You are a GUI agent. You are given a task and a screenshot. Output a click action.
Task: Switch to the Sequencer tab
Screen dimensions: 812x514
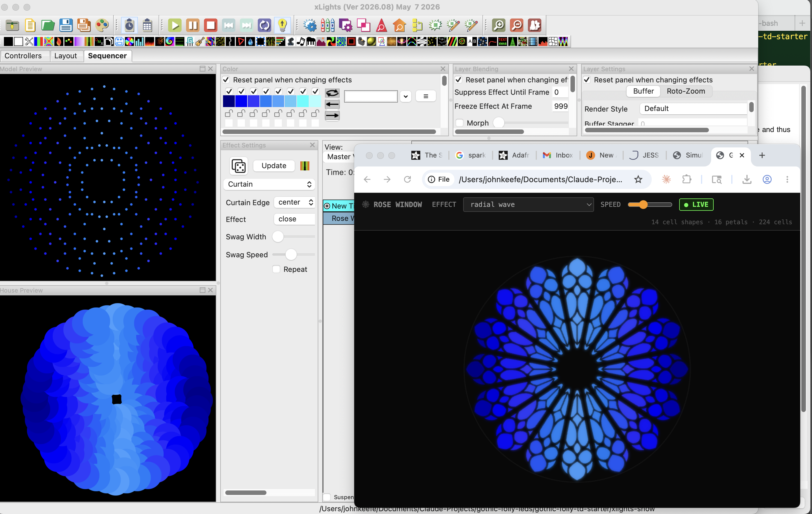107,56
